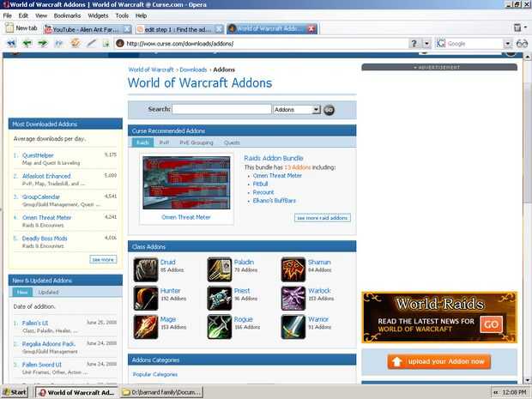Click the Rewind navigation icon in toolbar
Screen dimensions: 532x399
tap(11, 44)
